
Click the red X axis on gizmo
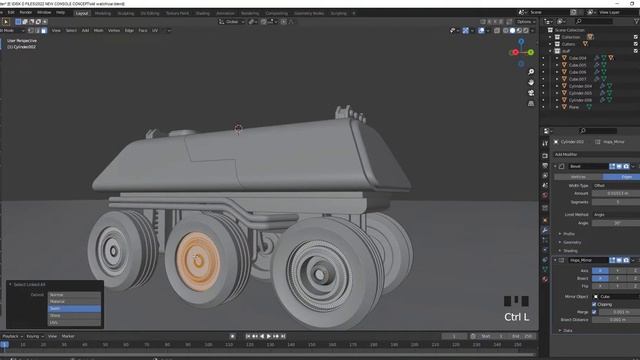pos(515,52)
